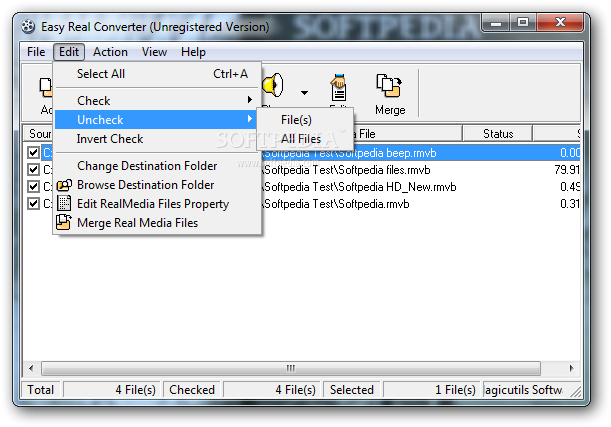
Task: Expand the Check submenu
Action: (x=157, y=101)
